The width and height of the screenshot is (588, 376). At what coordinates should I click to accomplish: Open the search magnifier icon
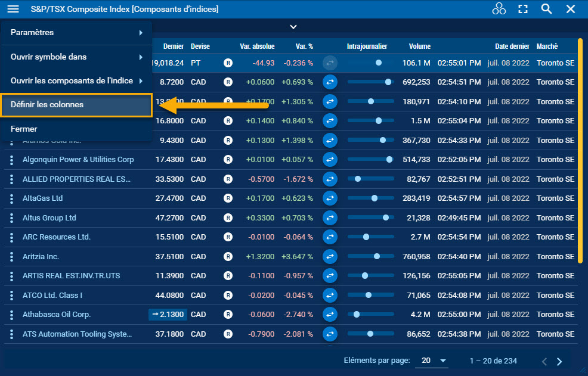(x=546, y=9)
